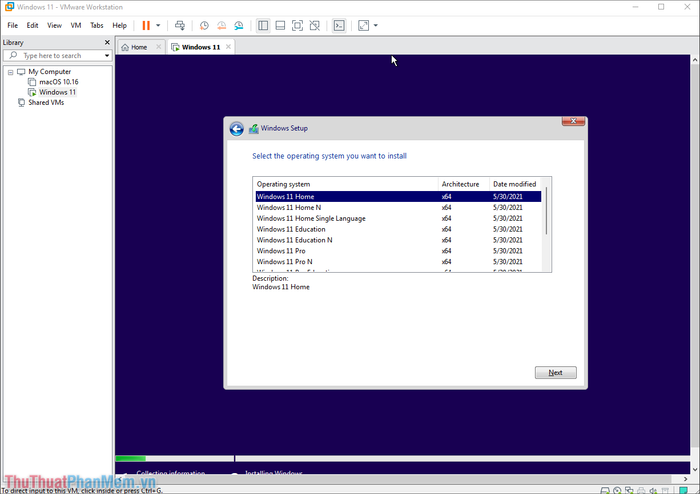Click the edition list scrollbar thumb
Image resolution: width=700 pixels, height=494 pixels.
pos(546,211)
